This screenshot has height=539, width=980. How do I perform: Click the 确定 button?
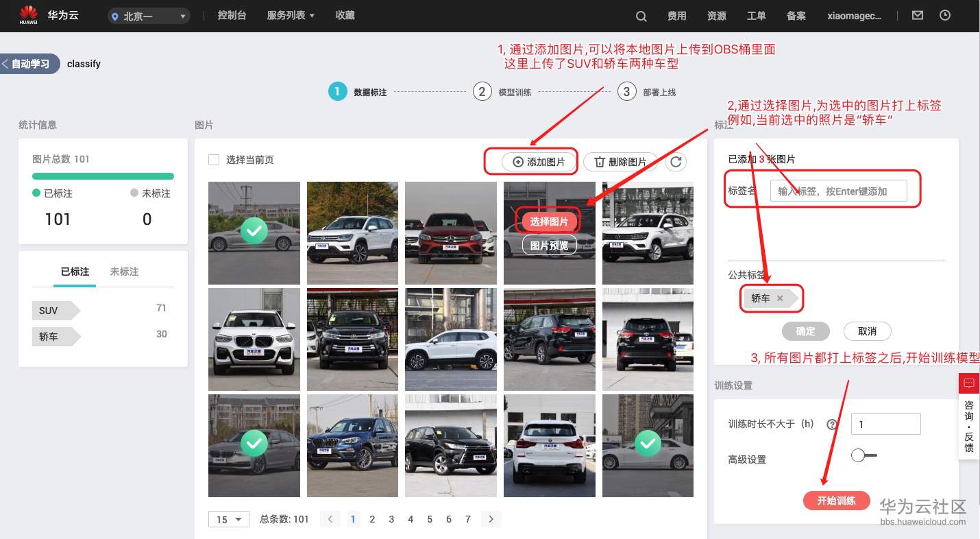pyautogui.click(x=806, y=331)
